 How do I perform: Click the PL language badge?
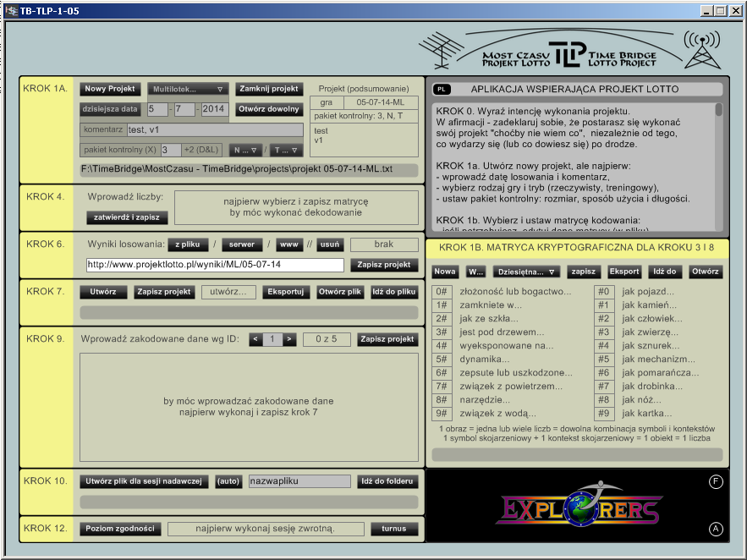(442, 89)
